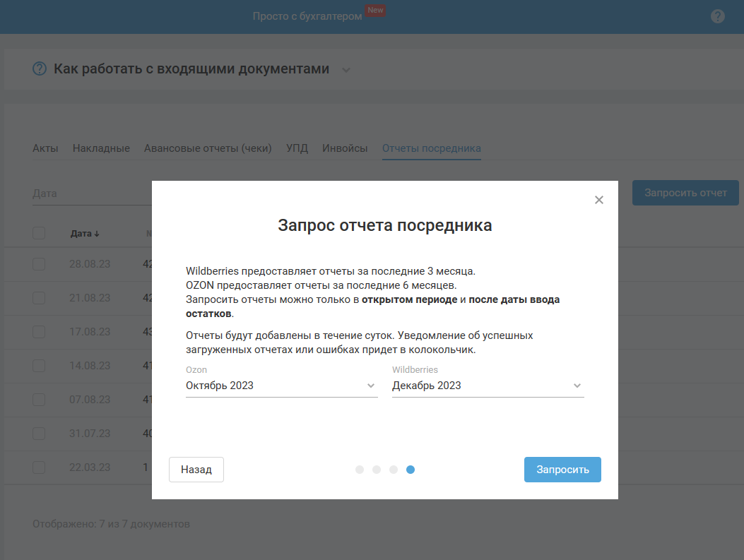Image resolution: width=744 pixels, height=560 pixels.
Task: Click Запросить отчет button behind dialog
Action: [x=685, y=193]
